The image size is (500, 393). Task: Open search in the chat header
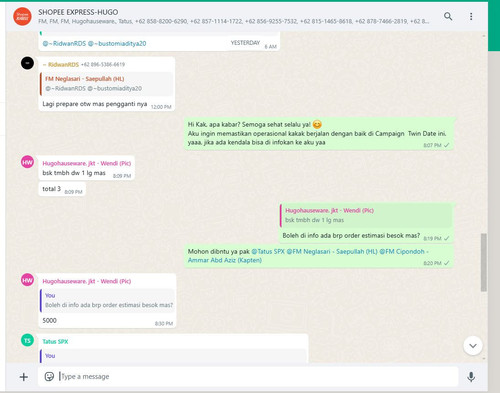448,16
